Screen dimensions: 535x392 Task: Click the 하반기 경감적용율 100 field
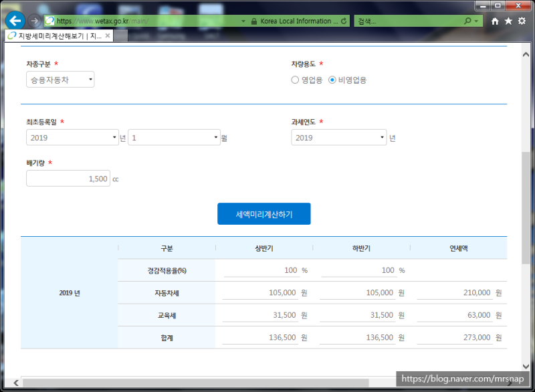[x=358, y=270]
